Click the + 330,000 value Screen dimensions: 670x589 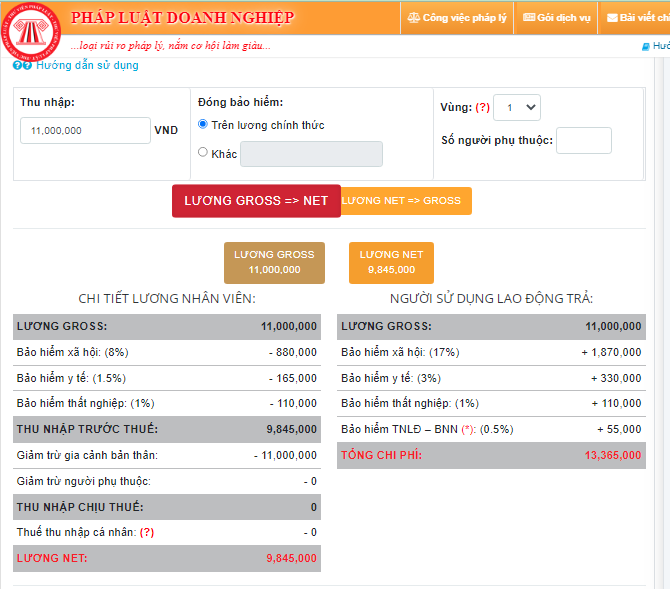tap(616, 378)
